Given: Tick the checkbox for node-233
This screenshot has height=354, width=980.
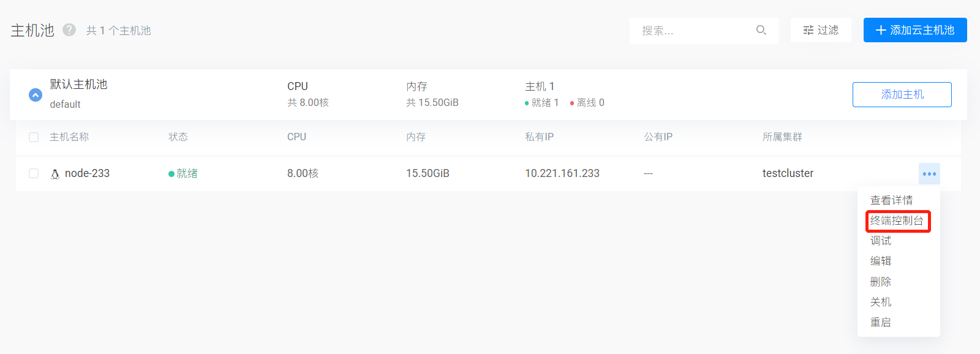Looking at the screenshot, I should [x=34, y=174].
